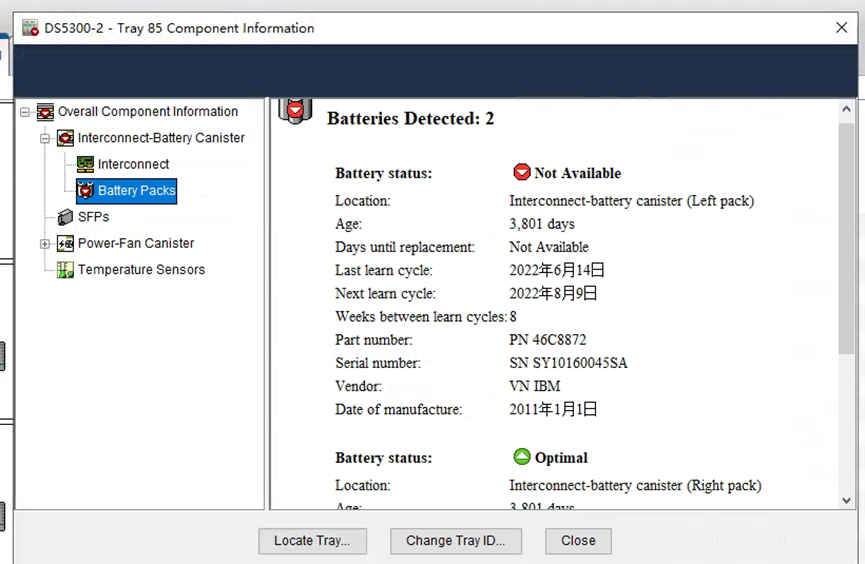Click the Close button at bottom
Screen dimensions: 865x564
coord(578,541)
